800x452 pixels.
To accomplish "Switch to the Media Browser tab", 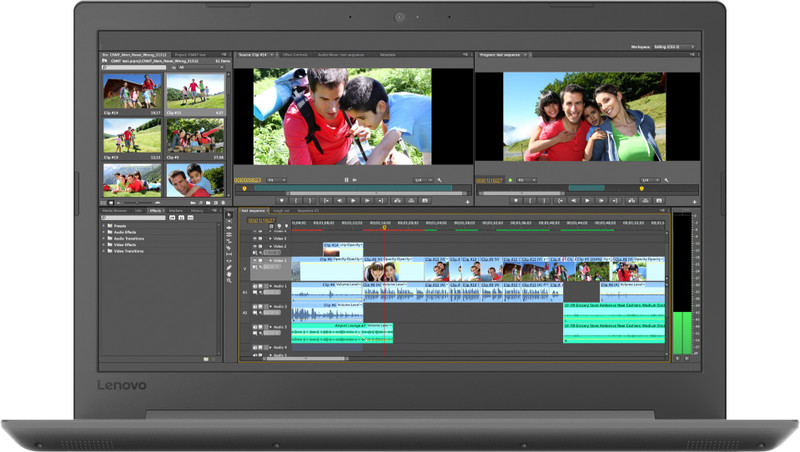I will coord(114,211).
